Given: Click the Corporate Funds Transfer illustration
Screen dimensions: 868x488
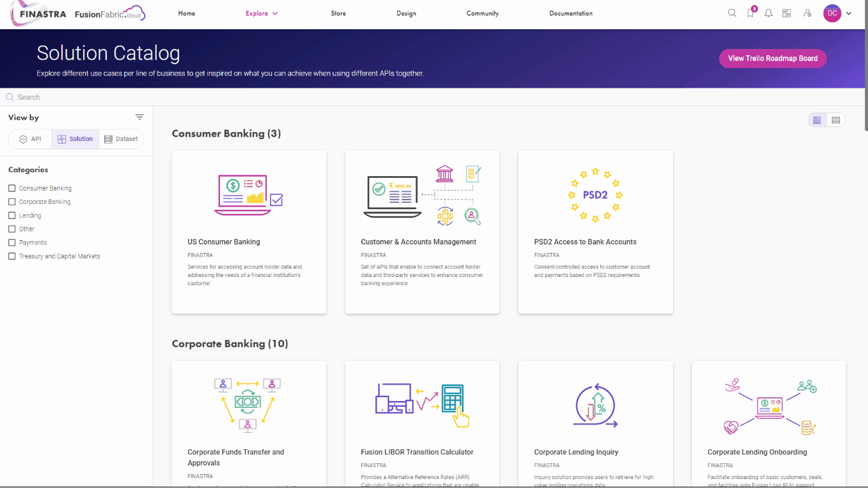Looking at the screenshot, I should [x=248, y=405].
